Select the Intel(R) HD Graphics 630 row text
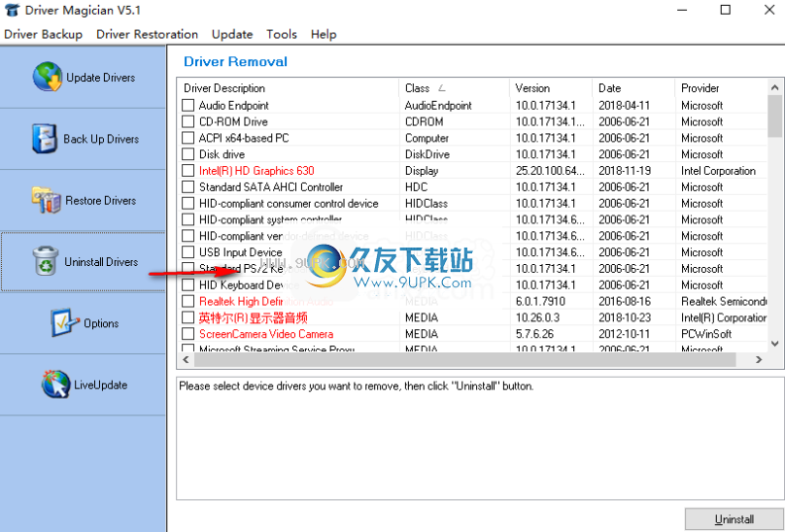 pos(256,171)
